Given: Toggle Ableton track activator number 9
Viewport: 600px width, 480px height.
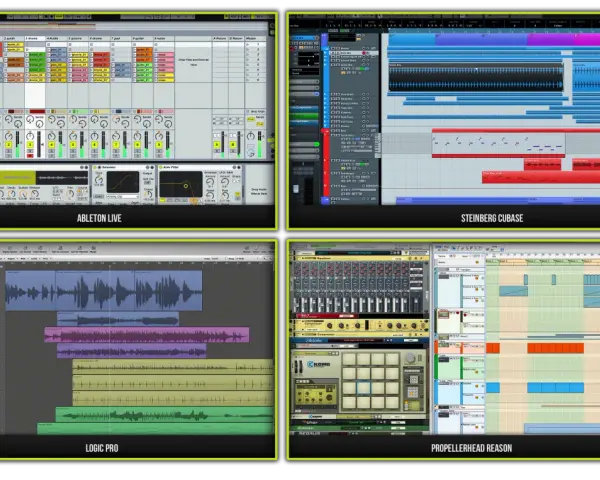Looking at the screenshot, I should [159, 145].
